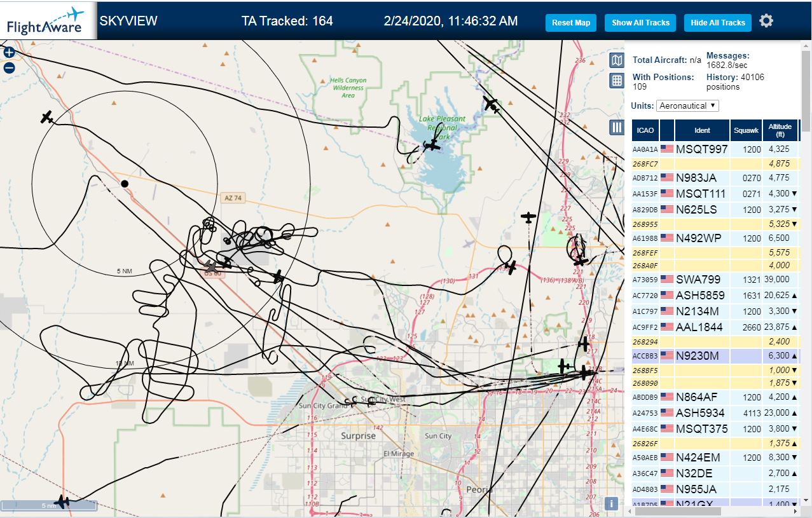812x518 pixels.
Task: Zoom out with the minus map button
Action: pos(9,68)
